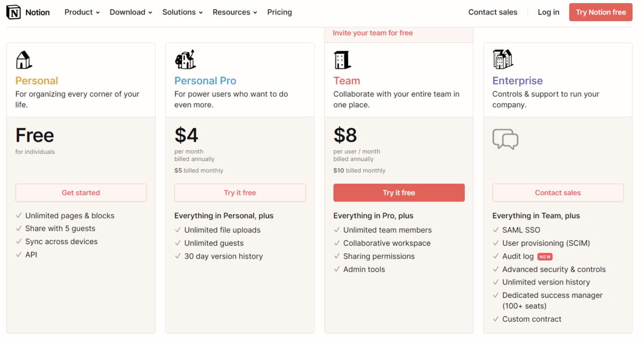Expand the Solutions dropdown menu

tap(182, 12)
